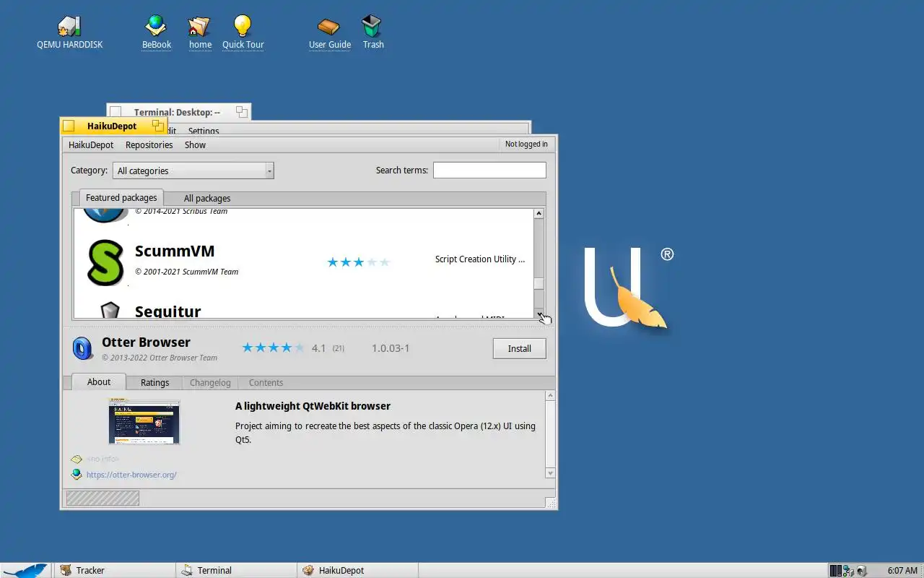
Task: Click the Tracker Deskbar entry
Action: pyautogui.click(x=114, y=570)
